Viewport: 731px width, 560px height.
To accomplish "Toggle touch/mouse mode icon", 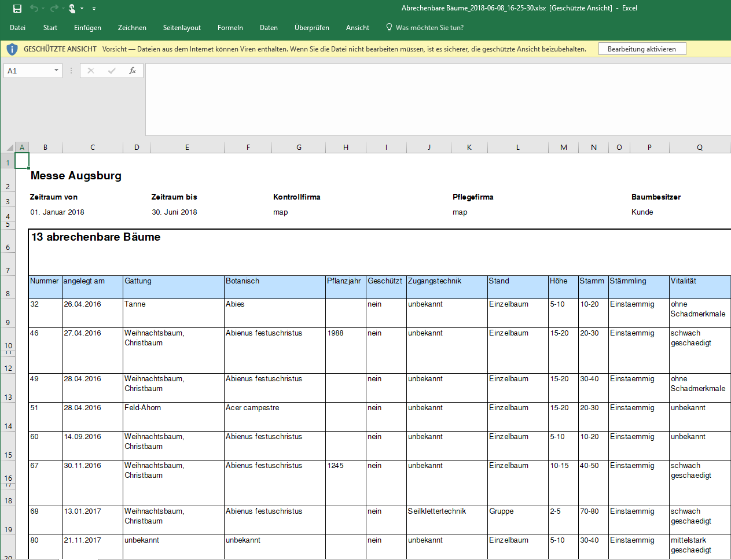I will (x=72, y=9).
